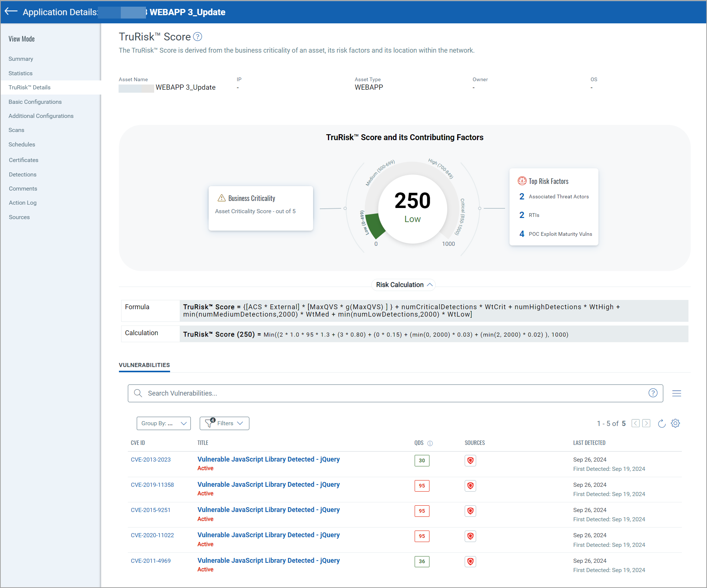Collapse the Risk Calculation section

pyautogui.click(x=404, y=285)
